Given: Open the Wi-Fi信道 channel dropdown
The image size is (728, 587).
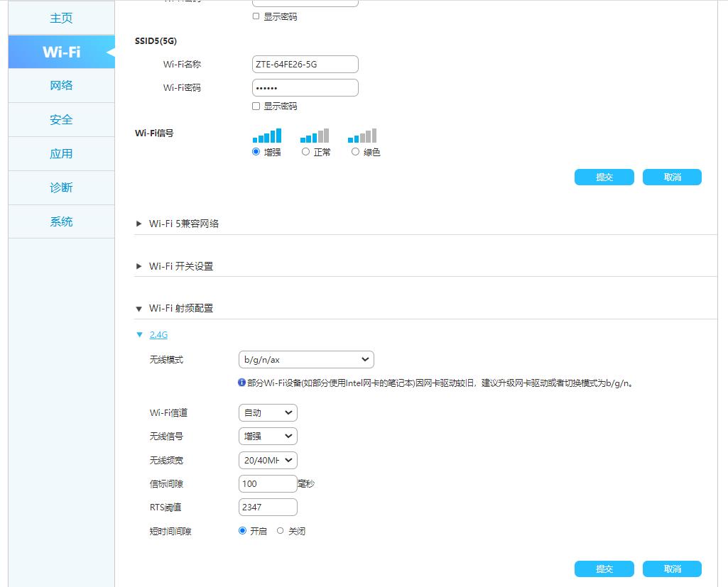Looking at the screenshot, I should pyautogui.click(x=268, y=412).
